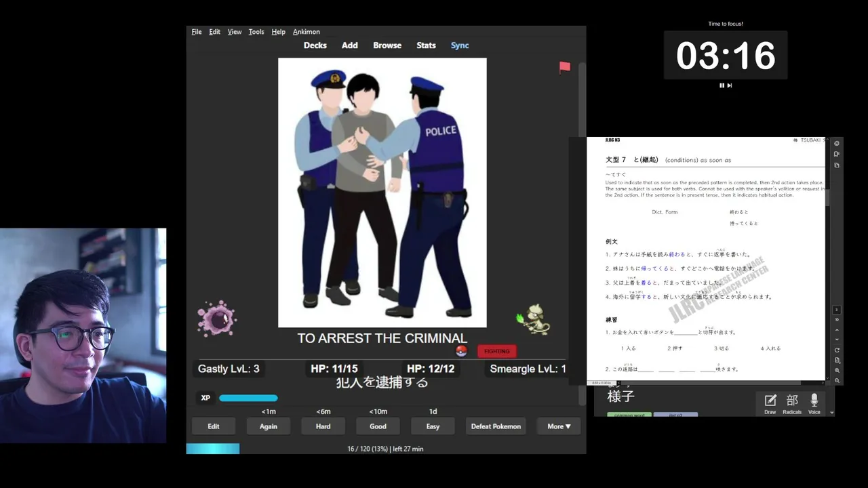
Task: Click the 03:16 timer display
Action: tap(726, 56)
